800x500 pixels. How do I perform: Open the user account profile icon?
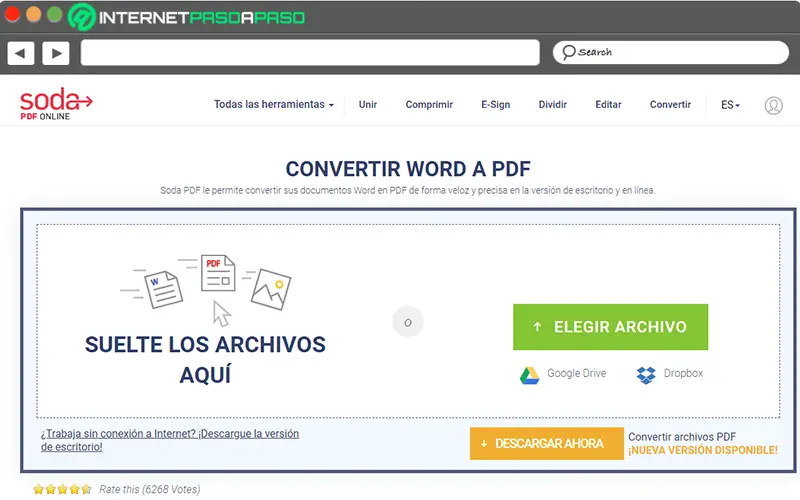click(x=773, y=105)
